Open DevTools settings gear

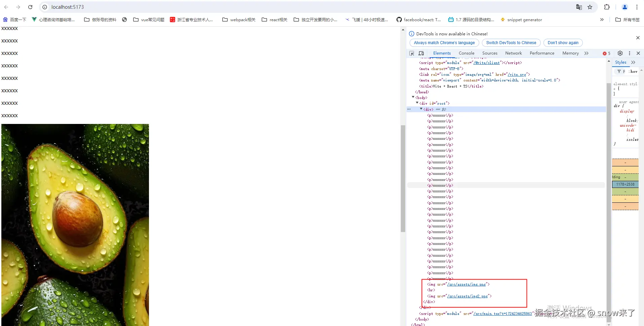click(620, 53)
